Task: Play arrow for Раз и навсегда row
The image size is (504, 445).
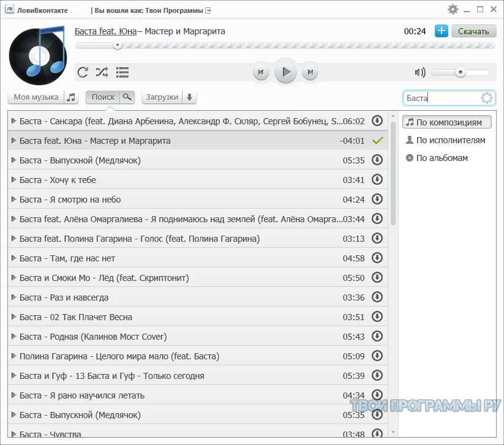Action: tap(13, 297)
